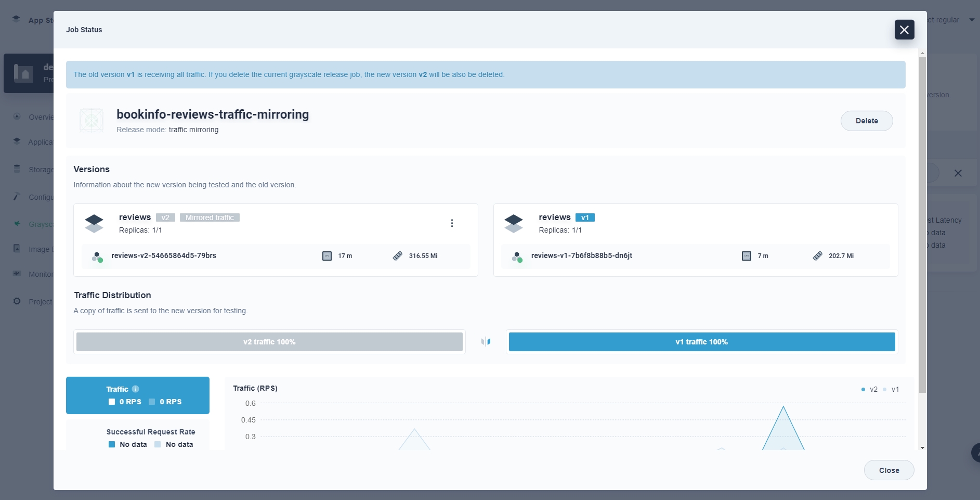Click the CPU icon beside 17 m
Screen dimensions: 980x500
[327, 256]
